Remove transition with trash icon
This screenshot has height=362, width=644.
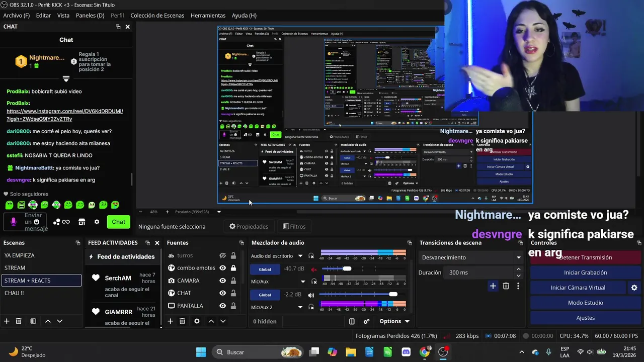pos(506,286)
